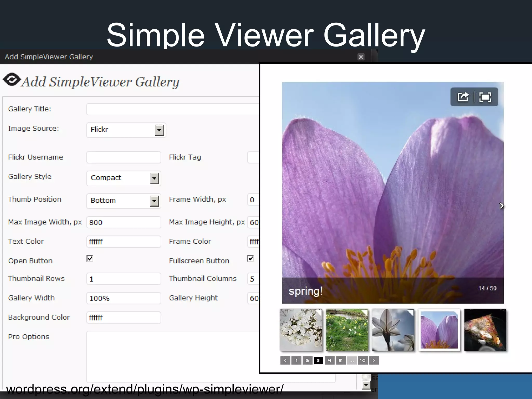The height and width of the screenshot is (399, 532).
Task: Click the Max Image Width field
Action: coord(124,222)
